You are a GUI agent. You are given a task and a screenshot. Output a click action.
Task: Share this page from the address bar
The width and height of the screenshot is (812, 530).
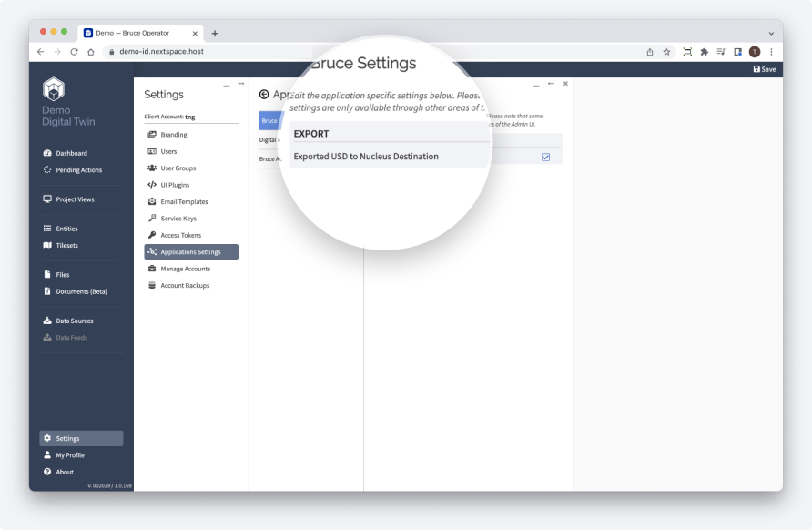[650, 52]
